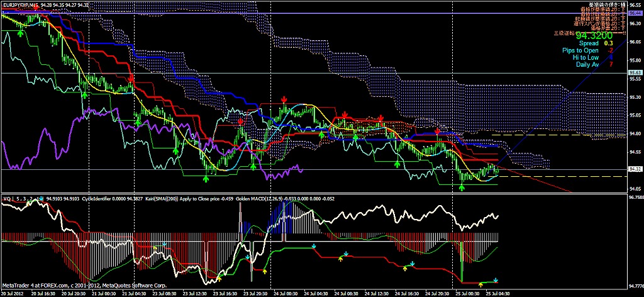644x297 pixels.
Task: Click the yellow 0.3 spread value
Action: (x=608, y=43)
